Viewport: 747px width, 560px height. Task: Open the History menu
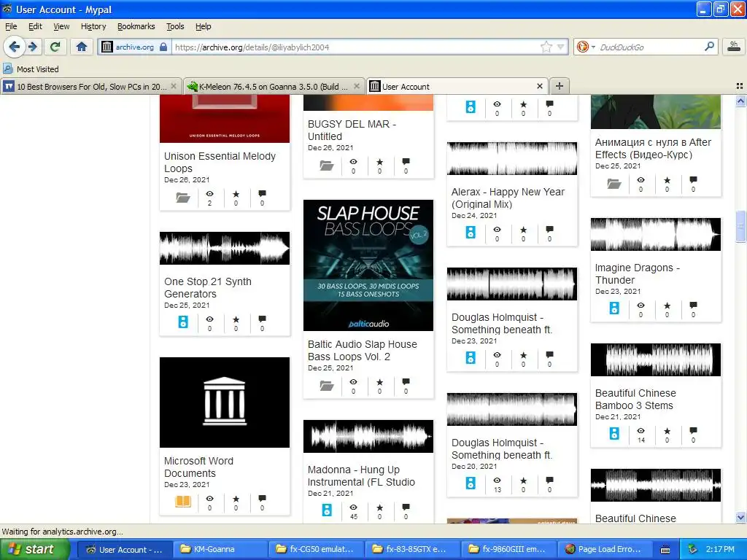click(93, 26)
